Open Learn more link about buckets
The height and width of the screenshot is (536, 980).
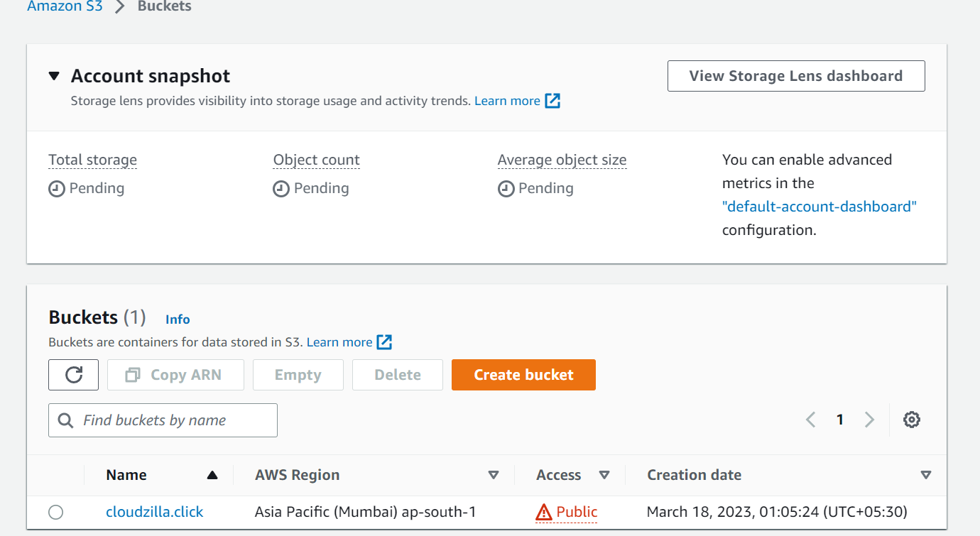(339, 342)
